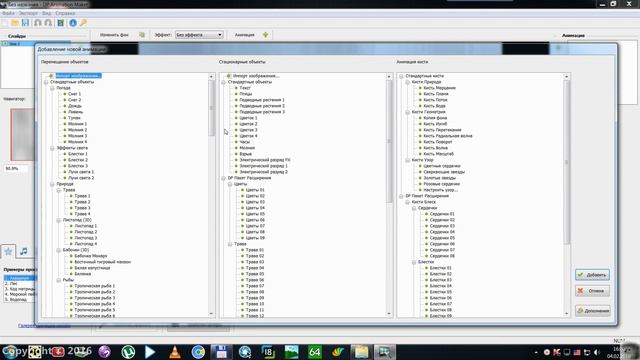This screenshot has height=360, width=640.
Task: Open the Chrome icon in the taskbar
Action: tap(198, 351)
